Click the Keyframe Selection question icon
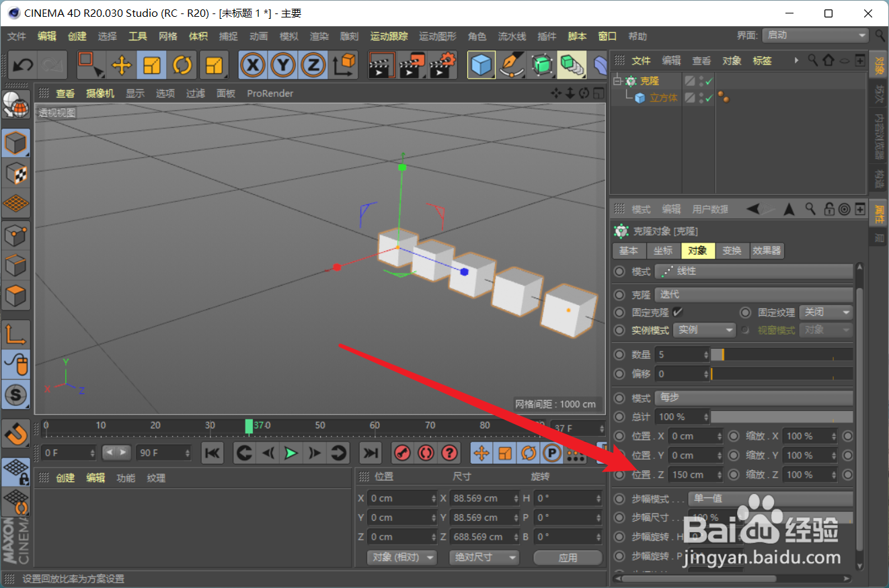The image size is (889, 588). (449, 453)
